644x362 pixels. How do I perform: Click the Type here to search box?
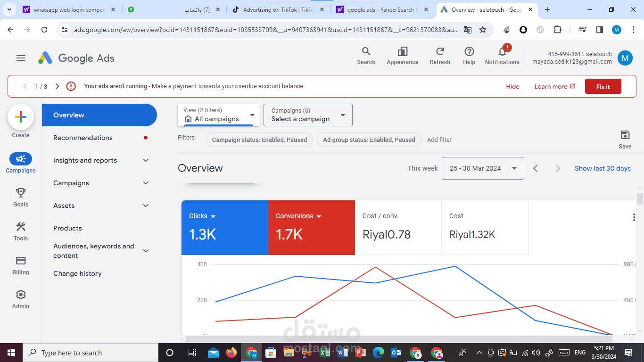[x=91, y=353]
